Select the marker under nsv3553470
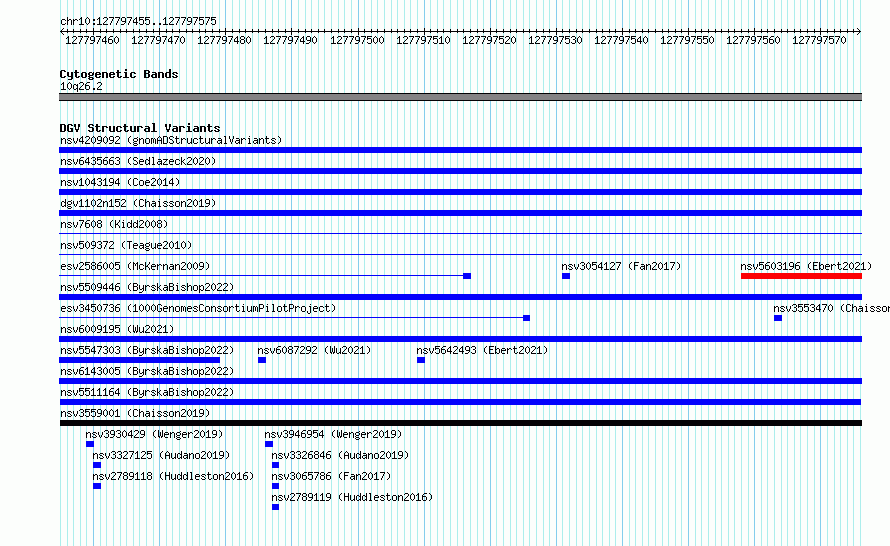Screen dimensions: 890x546 coord(778,318)
